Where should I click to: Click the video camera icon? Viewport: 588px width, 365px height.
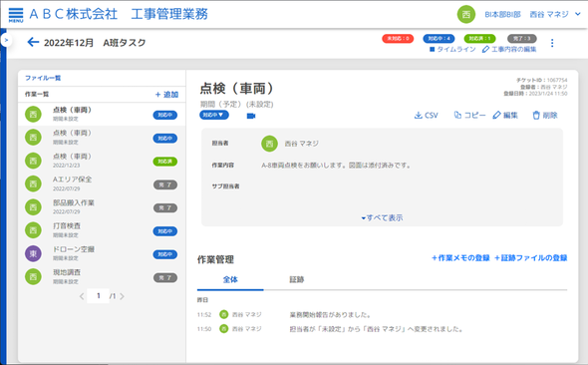tap(251, 116)
